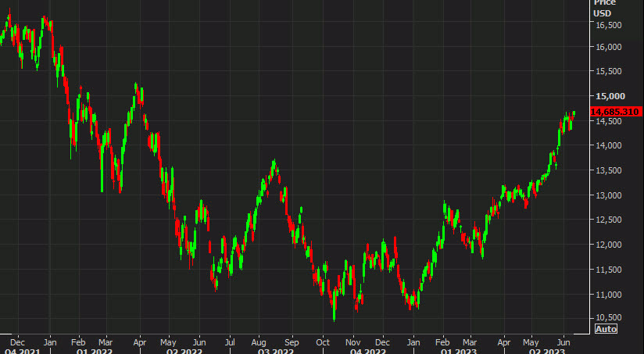
Task: Select the red 14,685.310 current price tag
Action: click(616, 112)
